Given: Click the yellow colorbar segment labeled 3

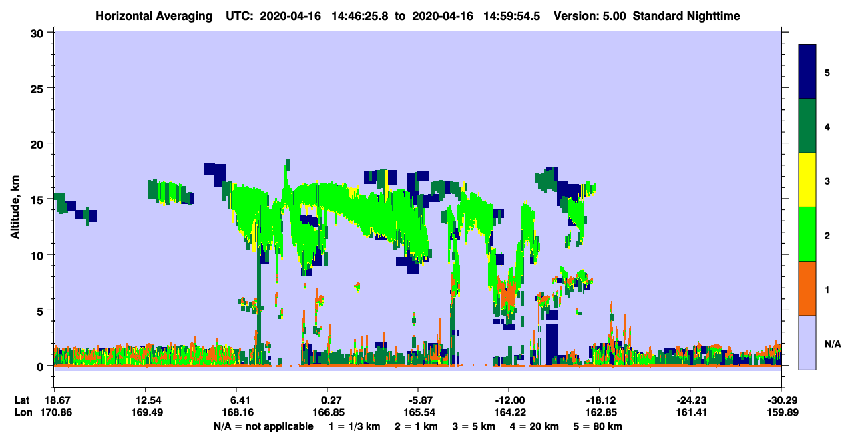Looking at the screenshot, I should [807, 180].
